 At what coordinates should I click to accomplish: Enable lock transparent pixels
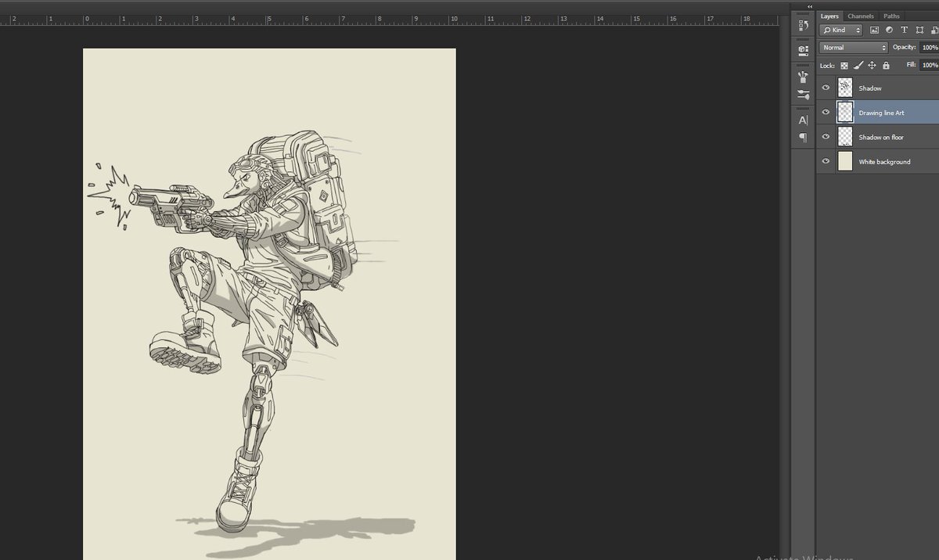tap(844, 65)
